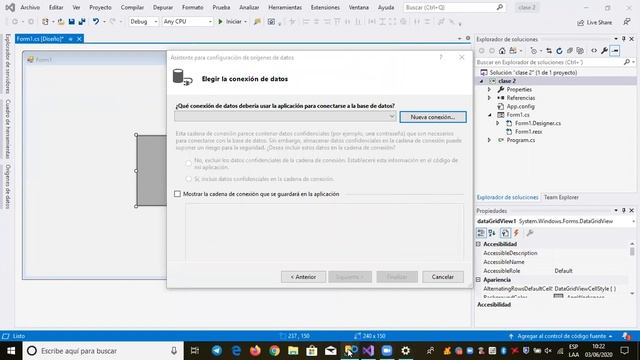
Task: Click the Preview Selected Items icon
Action: pyautogui.click(x=615, y=51)
